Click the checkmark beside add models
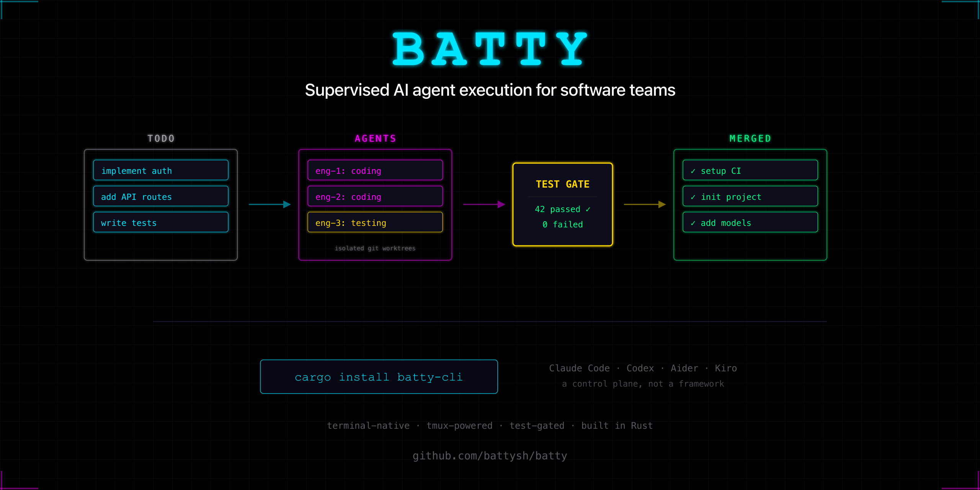Viewport: 980px width, 490px height. 694,222
